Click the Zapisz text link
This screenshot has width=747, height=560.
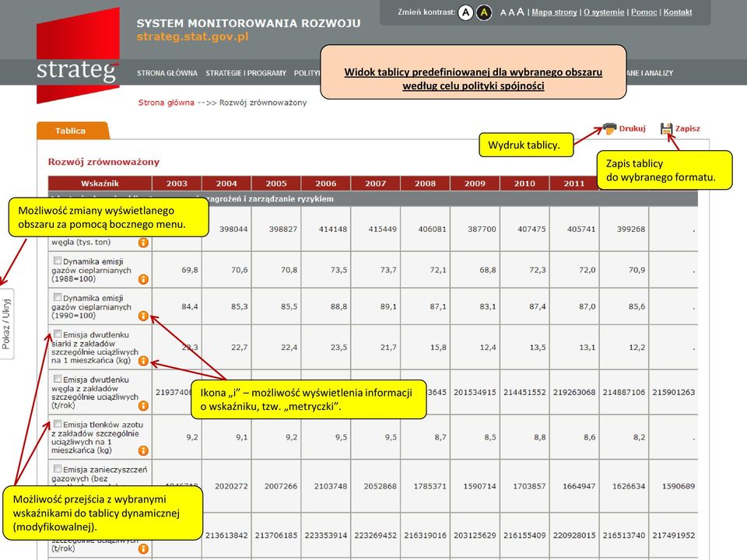pyautogui.click(x=687, y=128)
